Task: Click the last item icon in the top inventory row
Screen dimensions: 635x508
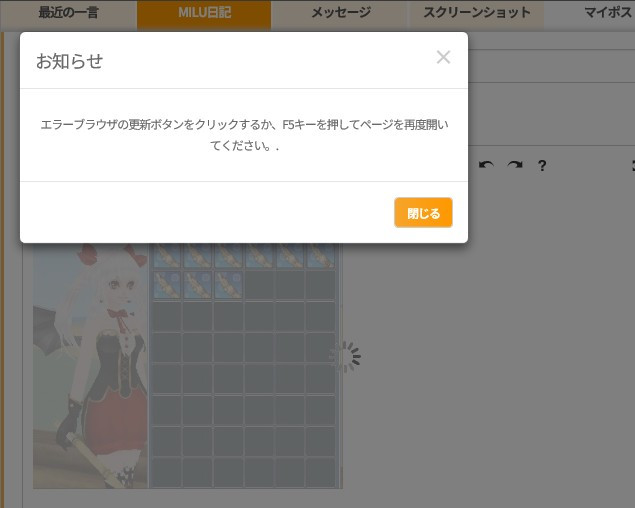Action: click(320, 256)
